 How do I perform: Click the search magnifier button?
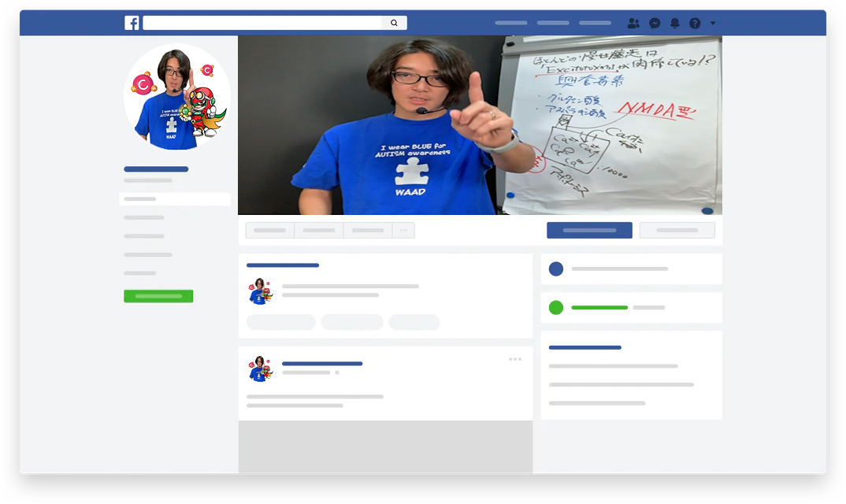pyautogui.click(x=395, y=23)
